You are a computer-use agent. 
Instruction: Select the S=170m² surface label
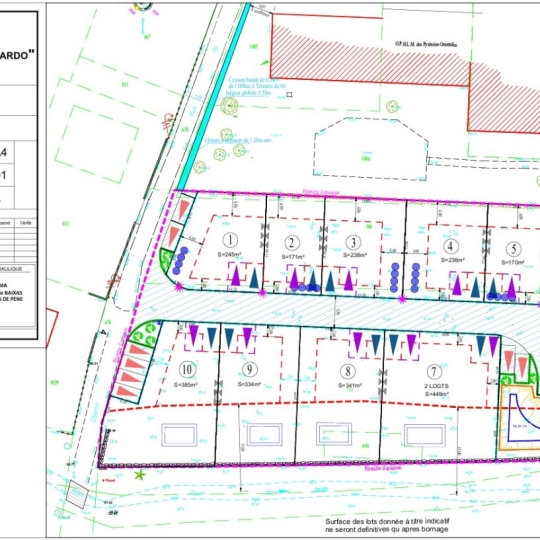pyautogui.click(x=512, y=262)
